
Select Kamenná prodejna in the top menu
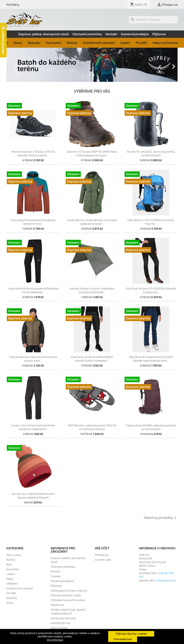point(135,34)
